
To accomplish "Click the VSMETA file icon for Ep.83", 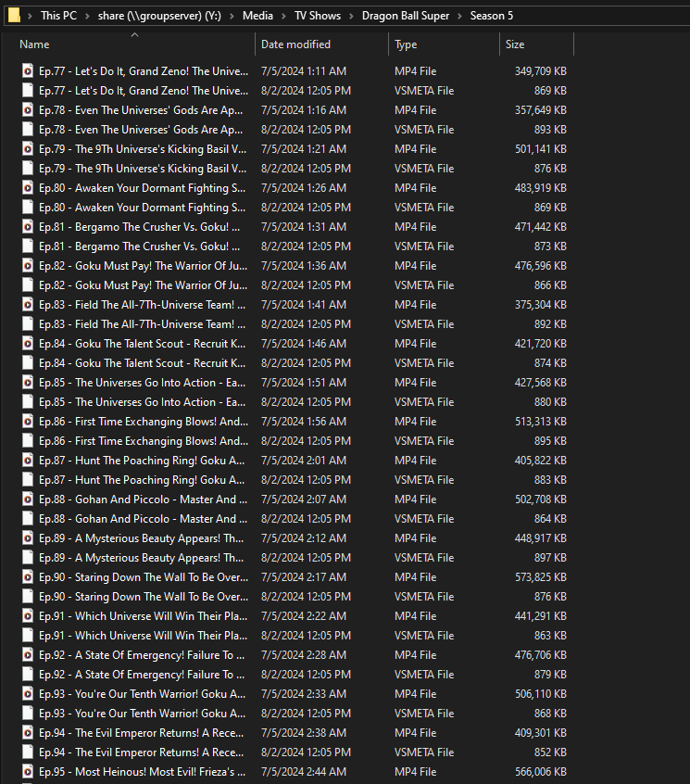I will pyautogui.click(x=28, y=324).
